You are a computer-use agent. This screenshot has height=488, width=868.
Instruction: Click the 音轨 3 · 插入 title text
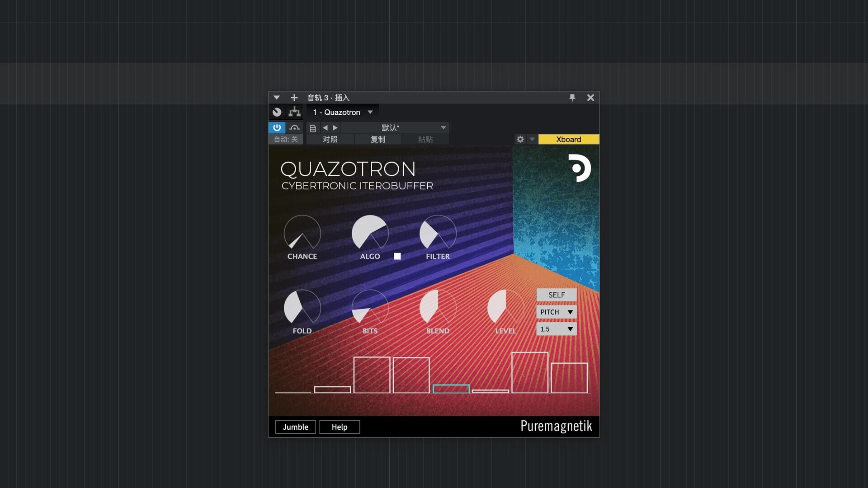point(328,98)
